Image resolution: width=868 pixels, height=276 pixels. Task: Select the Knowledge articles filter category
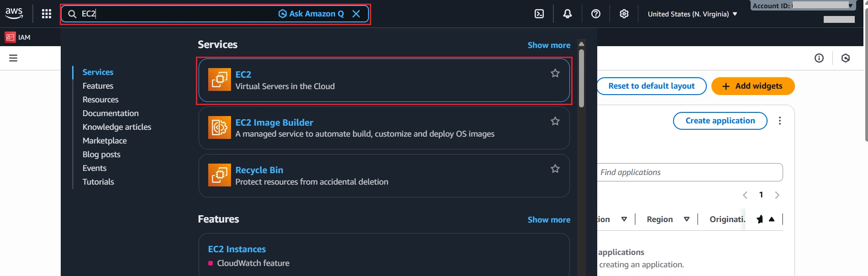point(117,127)
